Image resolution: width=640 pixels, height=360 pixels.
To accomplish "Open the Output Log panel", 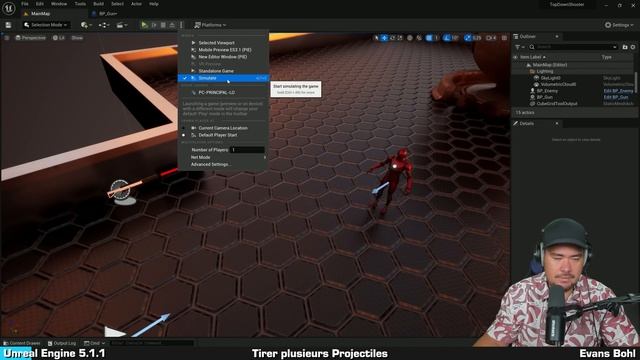I will click(62, 343).
